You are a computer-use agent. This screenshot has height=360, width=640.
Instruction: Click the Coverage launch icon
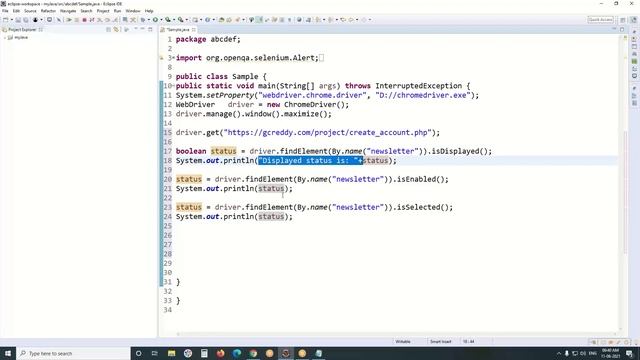coord(168,20)
